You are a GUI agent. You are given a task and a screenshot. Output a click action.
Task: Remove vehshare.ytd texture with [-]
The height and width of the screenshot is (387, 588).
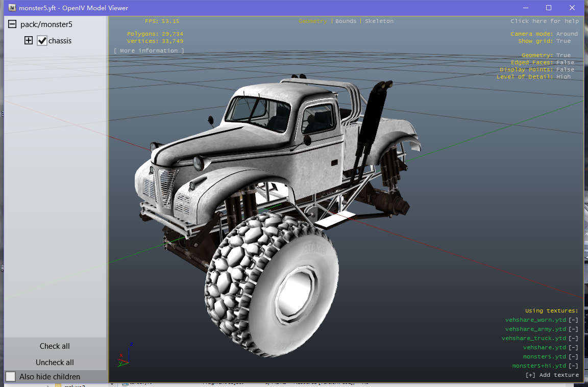tap(573, 347)
